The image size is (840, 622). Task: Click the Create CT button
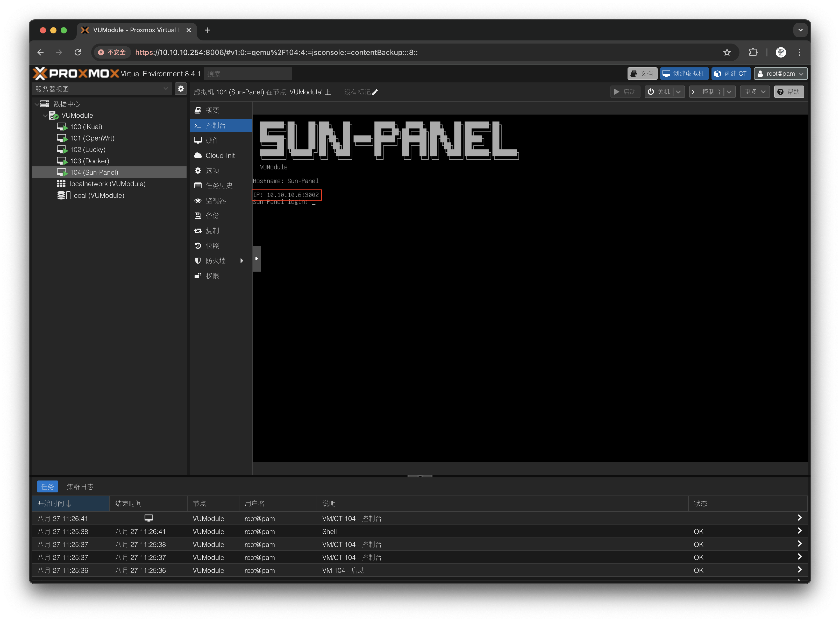[731, 73]
